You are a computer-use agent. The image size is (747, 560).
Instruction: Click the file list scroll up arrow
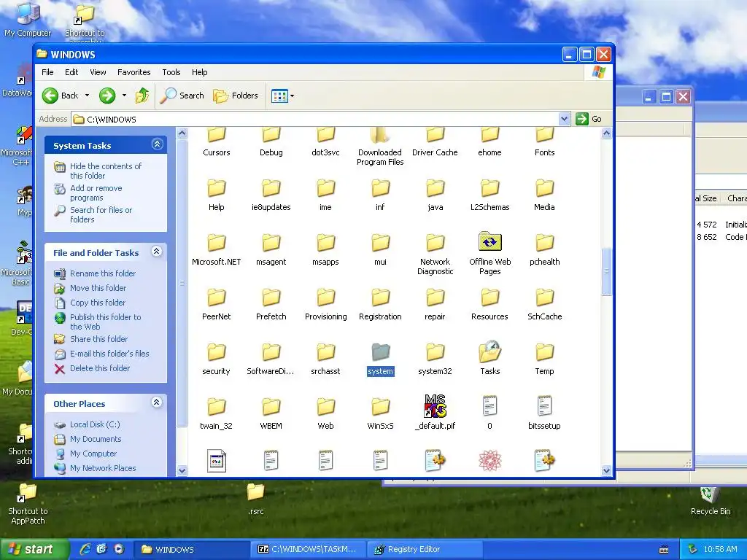click(x=606, y=133)
